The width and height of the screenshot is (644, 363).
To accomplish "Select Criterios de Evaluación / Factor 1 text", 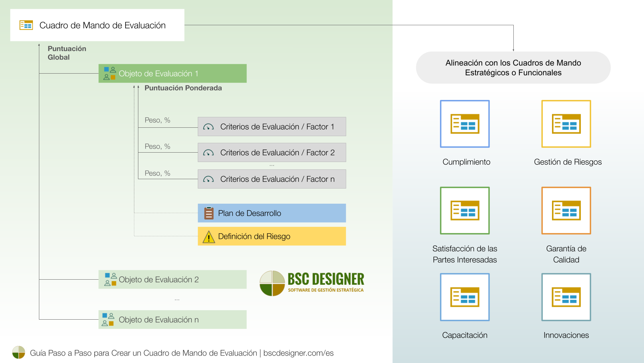I will (x=277, y=127).
